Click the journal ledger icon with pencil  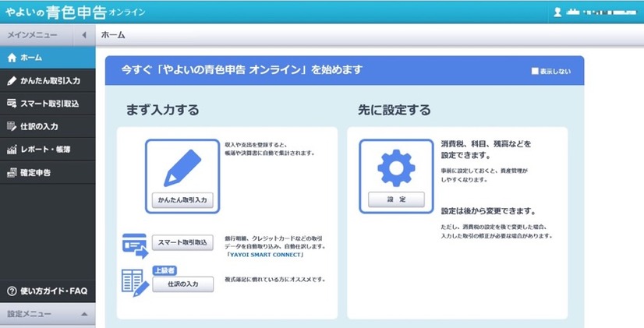click(135, 283)
